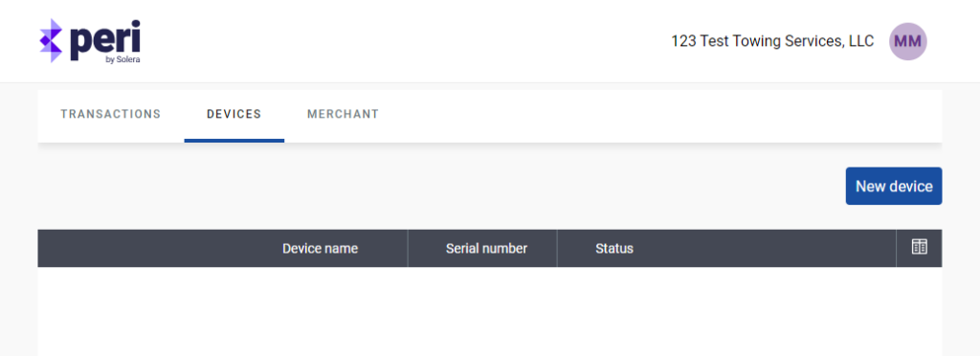Sort by the Status column header
This screenshot has width=980, height=356.
(x=614, y=249)
